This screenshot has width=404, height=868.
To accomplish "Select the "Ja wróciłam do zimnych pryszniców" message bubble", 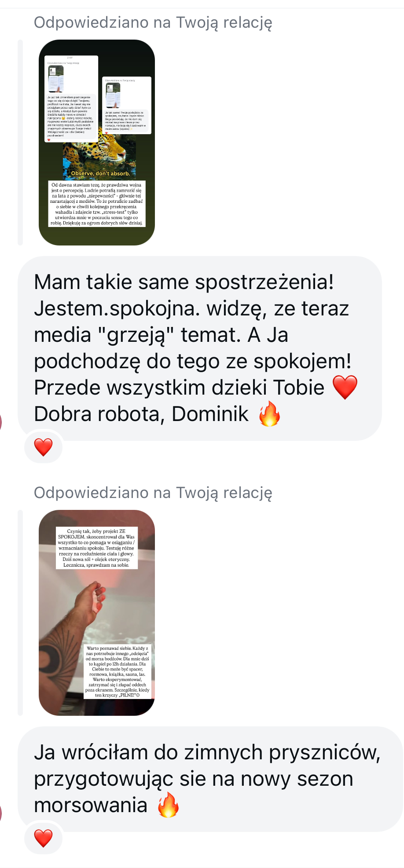I will [x=210, y=779].
